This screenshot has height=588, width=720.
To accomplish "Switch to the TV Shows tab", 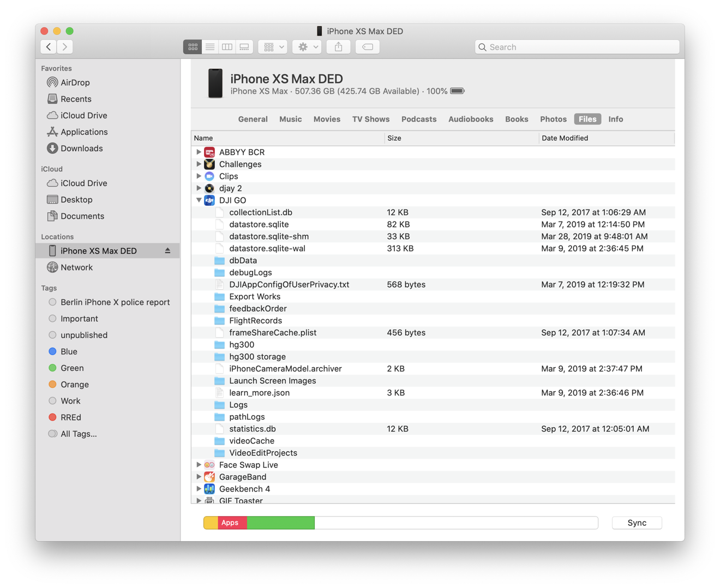I will click(x=371, y=119).
